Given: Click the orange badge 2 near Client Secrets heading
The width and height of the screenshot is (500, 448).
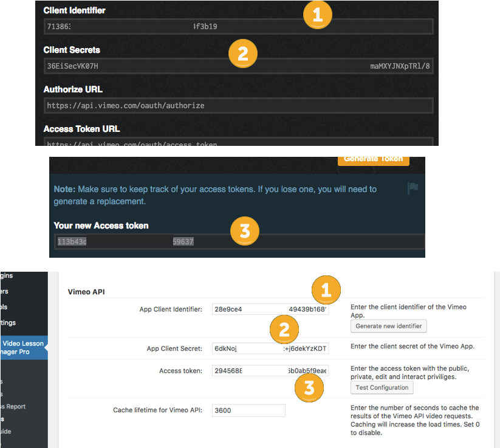Looking at the screenshot, I should click(243, 53).
